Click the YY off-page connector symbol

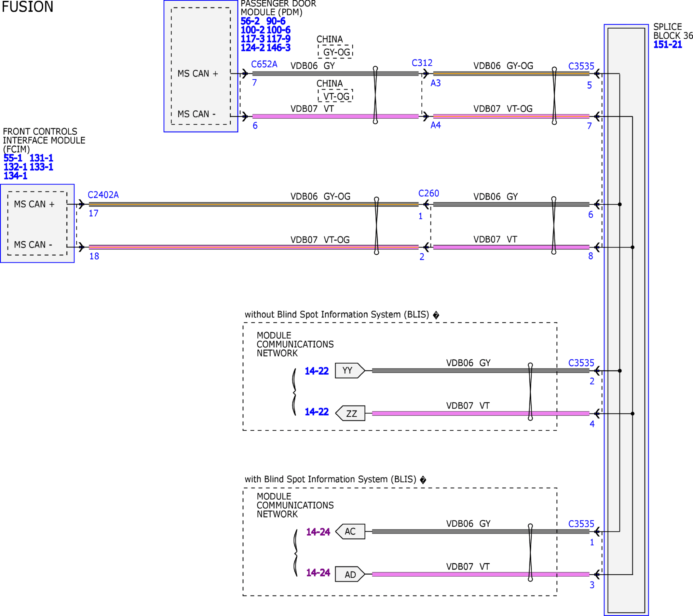(350, 371)
